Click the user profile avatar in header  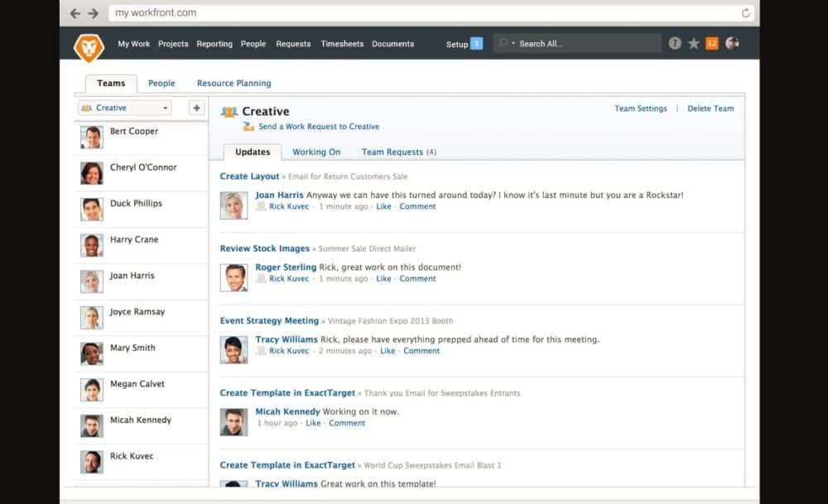[732, 44]
